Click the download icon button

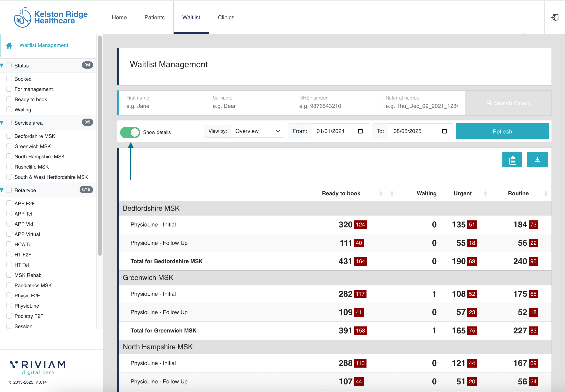pyautogui.click(x=537, y=160)
